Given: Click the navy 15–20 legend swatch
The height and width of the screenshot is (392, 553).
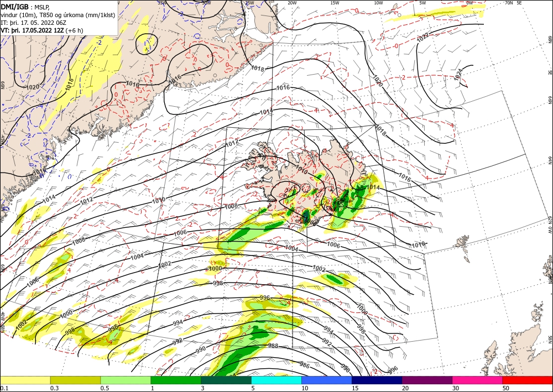Looking at the screenshot, I should click(x=377, y=380).
